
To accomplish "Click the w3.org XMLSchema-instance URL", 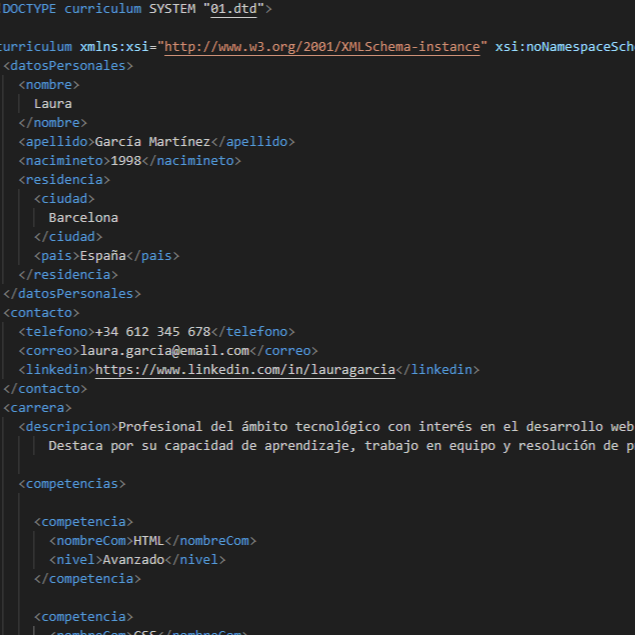I will (325, 47).
